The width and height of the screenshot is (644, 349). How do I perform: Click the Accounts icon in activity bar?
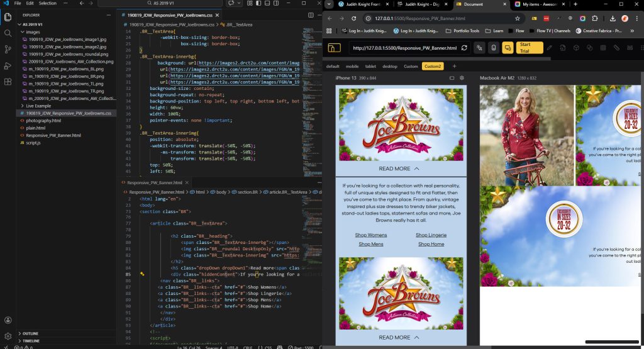click(8, 320)
